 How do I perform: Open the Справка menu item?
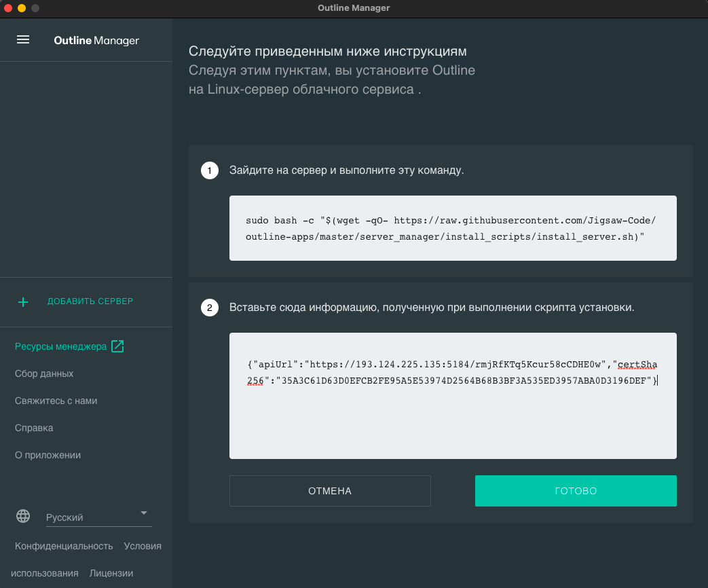[34, 428]
